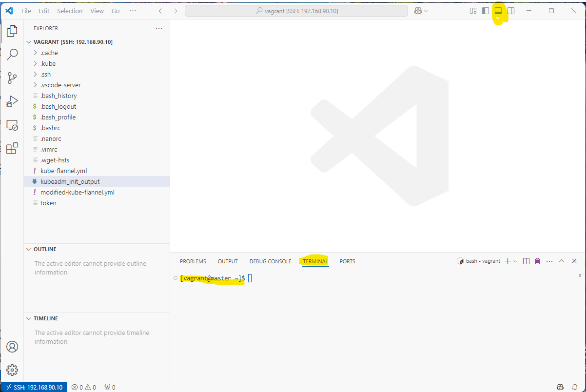Click the forwarded ports status item
This screenshot has height=392, width=586.
110,387
